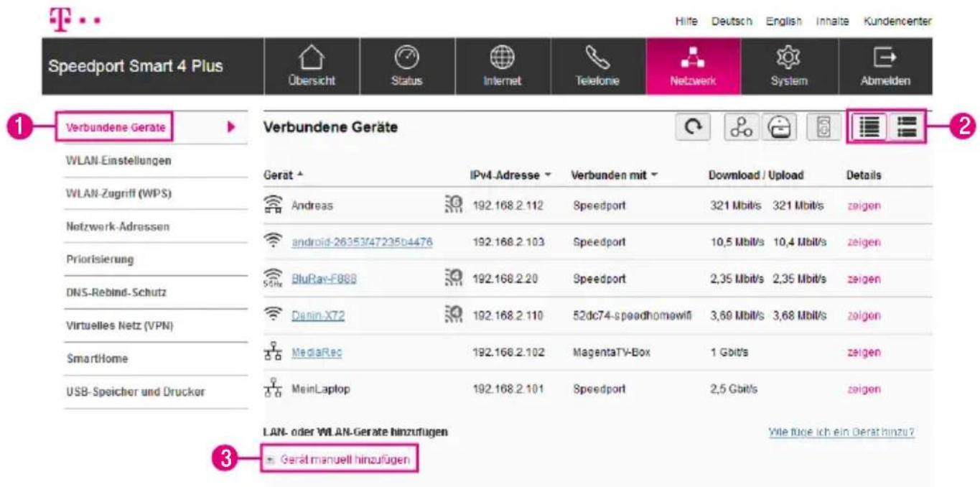
Task: Show details for Andreas
Action: [x=864, y=205]
